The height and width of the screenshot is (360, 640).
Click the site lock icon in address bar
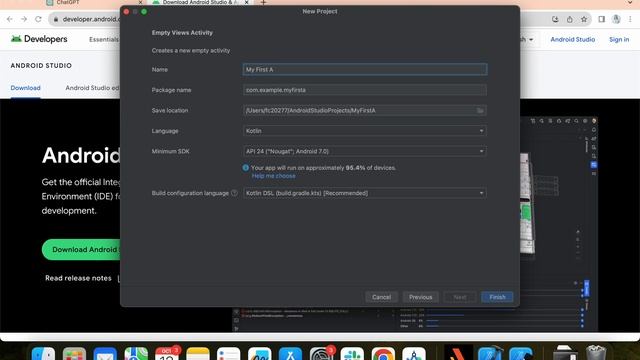[x=56, y=19]
